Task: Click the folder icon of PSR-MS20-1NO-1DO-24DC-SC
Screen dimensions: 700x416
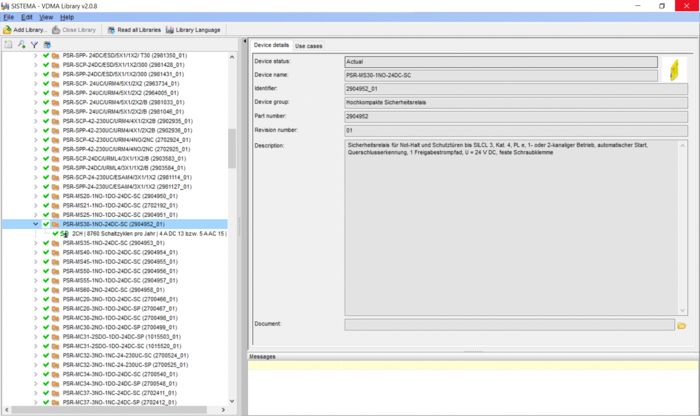Action: click(x=55, y=196)
